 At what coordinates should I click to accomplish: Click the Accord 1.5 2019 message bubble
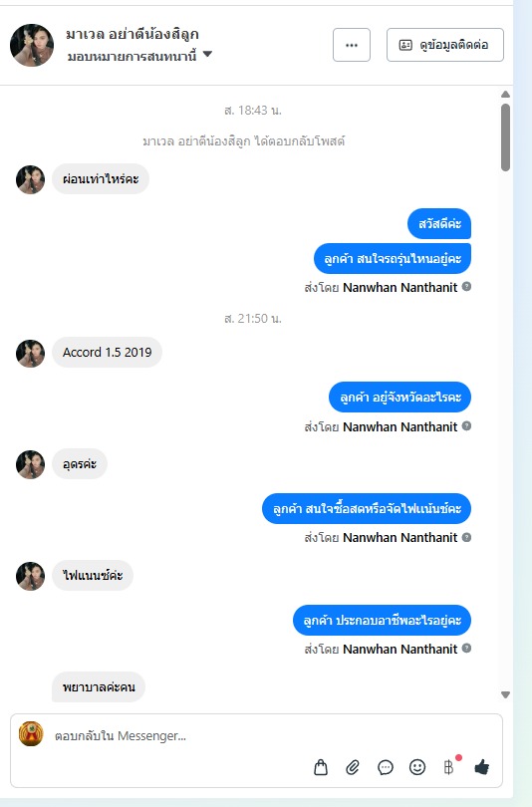107,352
